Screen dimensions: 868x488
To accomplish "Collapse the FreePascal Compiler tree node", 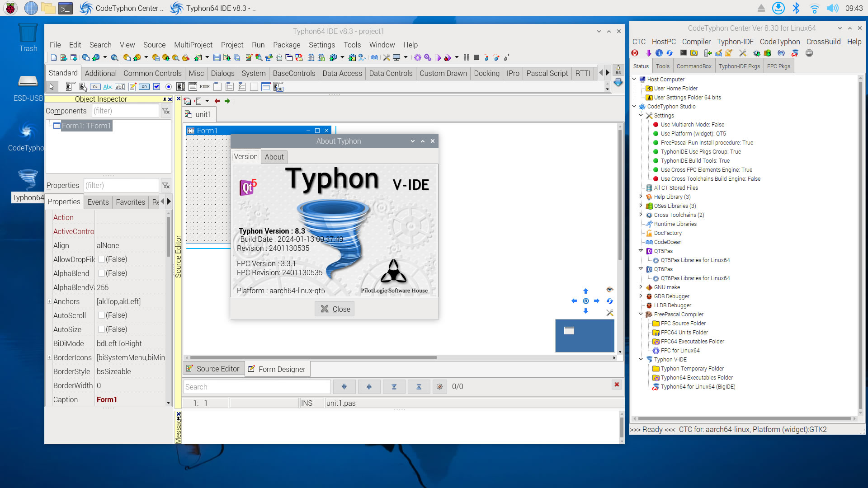I will click(641, 314).
